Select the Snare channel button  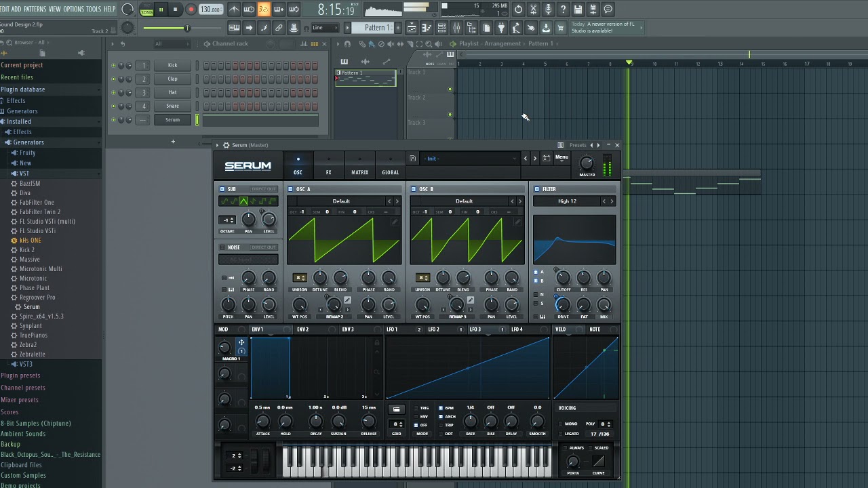[x=172, y=106]
